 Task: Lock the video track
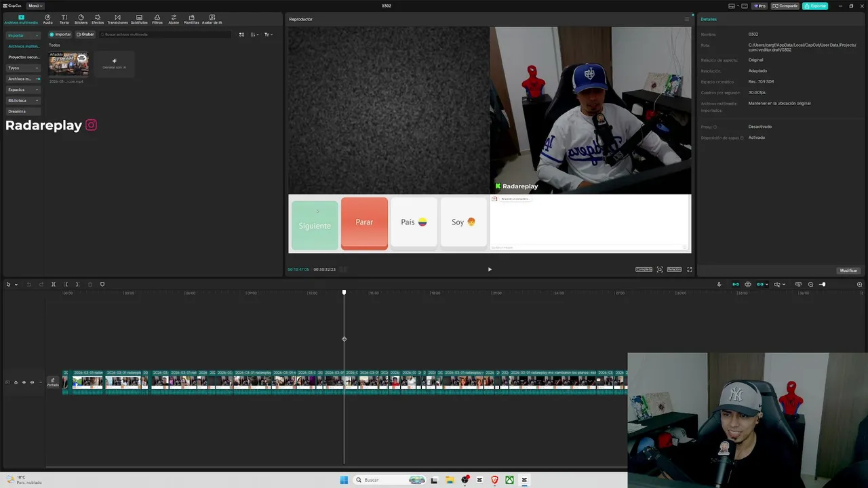[16, 382]
